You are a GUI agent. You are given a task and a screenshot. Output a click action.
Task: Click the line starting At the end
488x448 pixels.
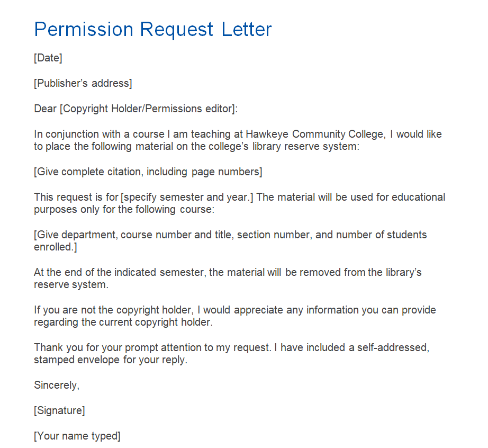point(228,272)
